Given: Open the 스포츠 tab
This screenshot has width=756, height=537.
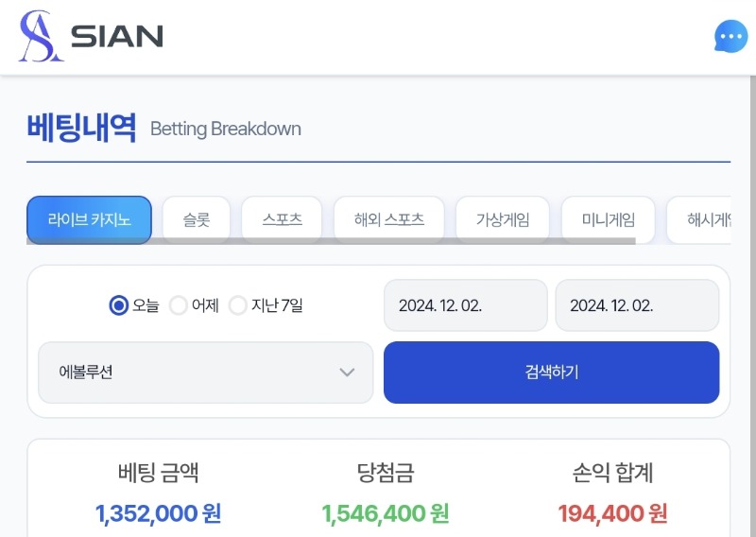Looking at the screenshot, I should tap(282, 220).
